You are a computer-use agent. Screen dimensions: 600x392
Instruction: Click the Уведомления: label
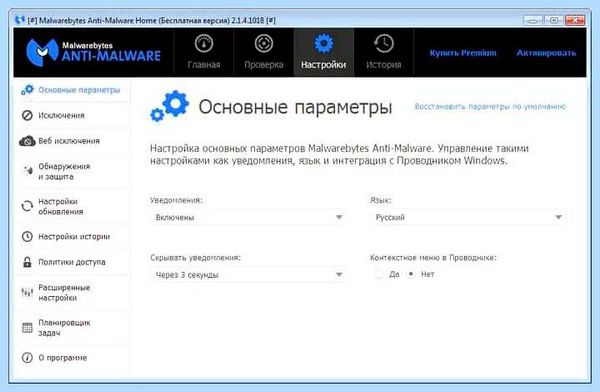tap(176, 200)
